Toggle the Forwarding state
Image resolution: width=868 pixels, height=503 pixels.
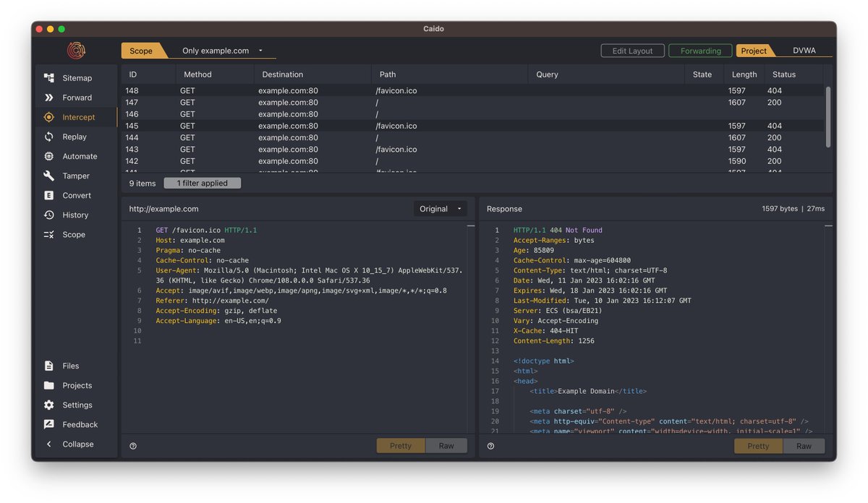tap(699, 51)
